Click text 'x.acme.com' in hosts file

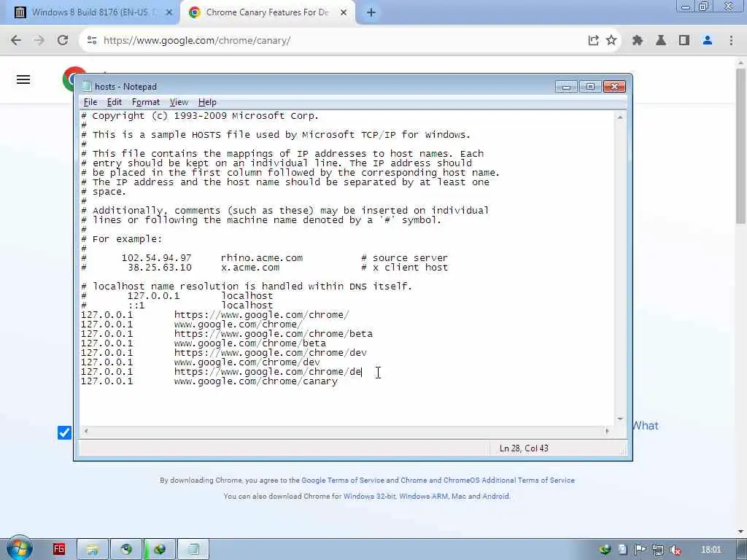tap(250, 268)
